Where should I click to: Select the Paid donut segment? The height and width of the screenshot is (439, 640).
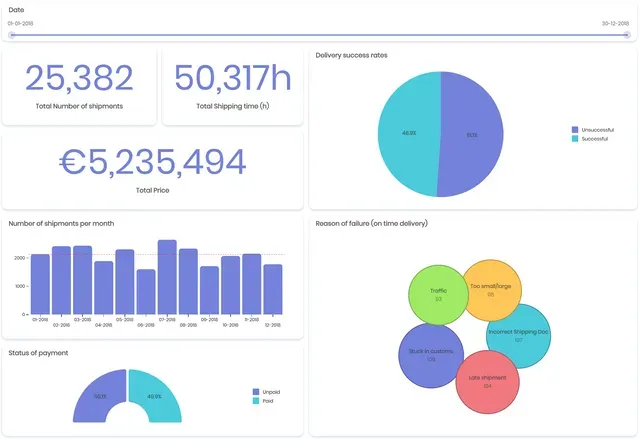(155, 396)
